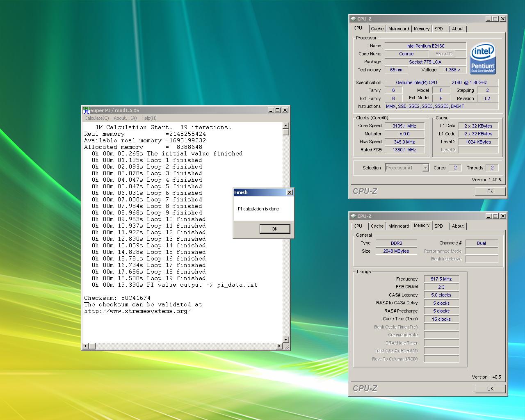Open the Processor #1 selection dropdown
Viewport: 525px width, 420px height.
coord(425,168)
